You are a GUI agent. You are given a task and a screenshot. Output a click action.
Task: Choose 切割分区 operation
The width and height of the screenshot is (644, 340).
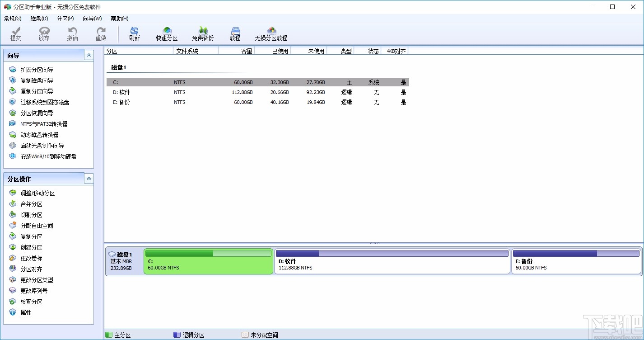[31, 215]
